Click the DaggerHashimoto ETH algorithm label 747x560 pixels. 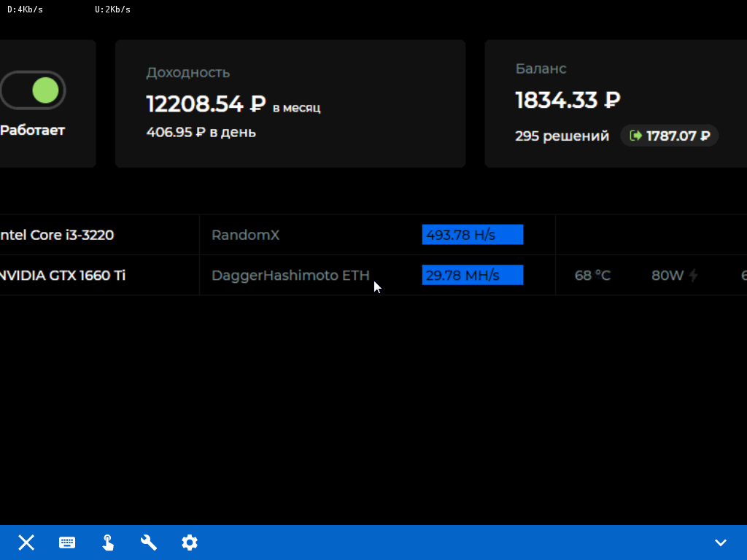point(290,275)
